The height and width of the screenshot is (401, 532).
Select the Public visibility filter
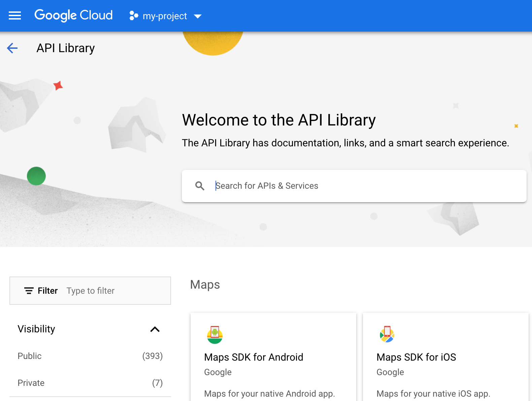coord(30,356)
